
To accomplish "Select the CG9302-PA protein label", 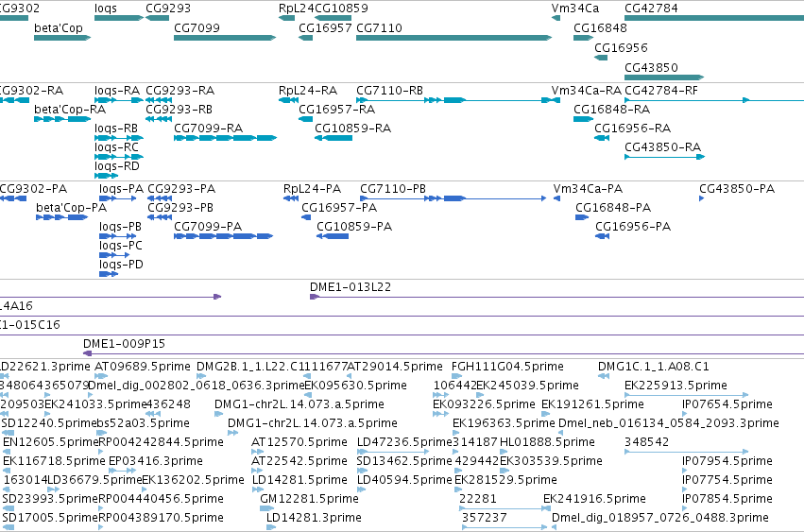I will pos(33,189).
